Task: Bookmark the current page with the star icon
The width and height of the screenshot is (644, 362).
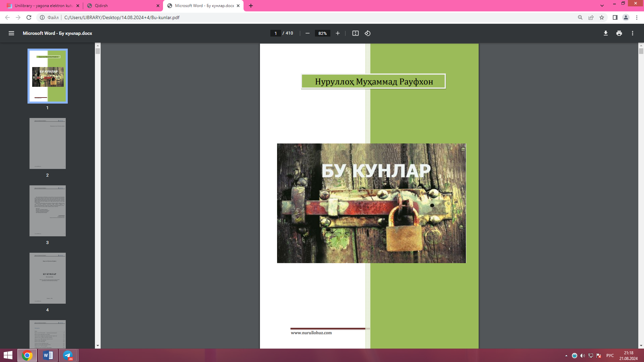Action: click(602, 17)
